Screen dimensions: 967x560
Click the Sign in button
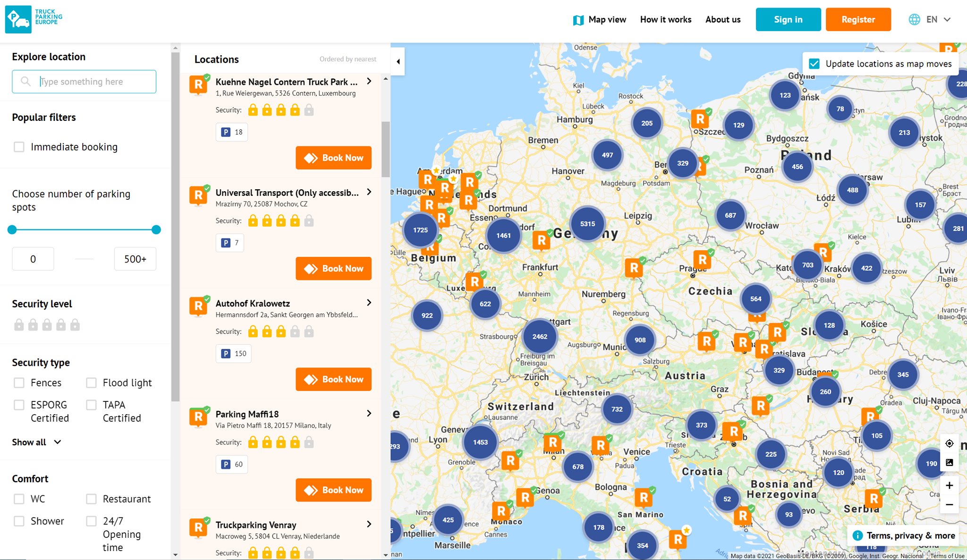pyautogui.click(x=788, y=19)
